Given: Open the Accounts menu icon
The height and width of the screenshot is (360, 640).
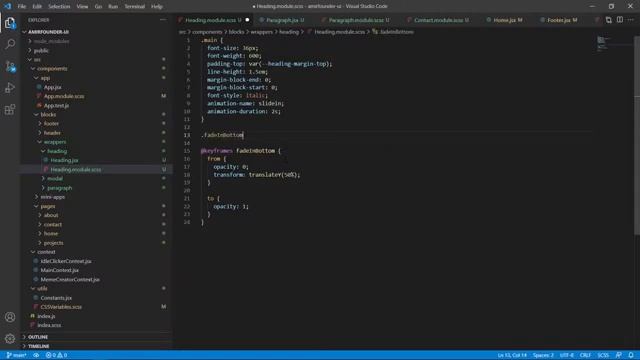Looking at the screenshot, I should click(10, 317).
